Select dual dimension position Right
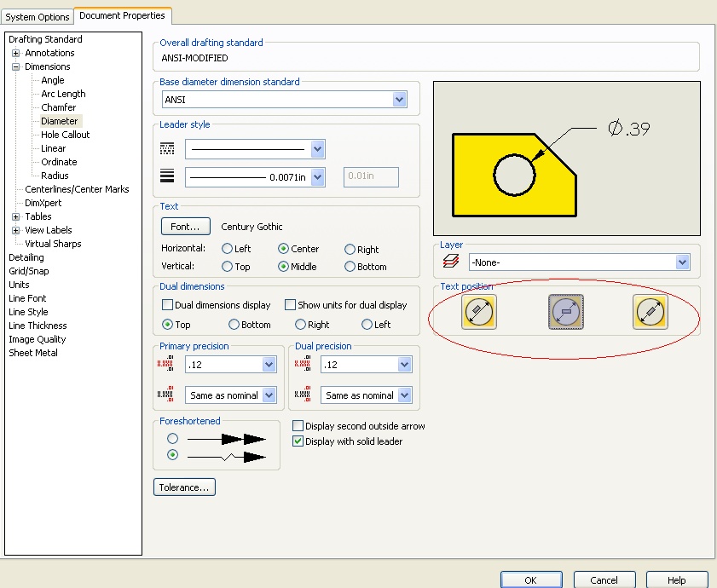 point(300,325)
